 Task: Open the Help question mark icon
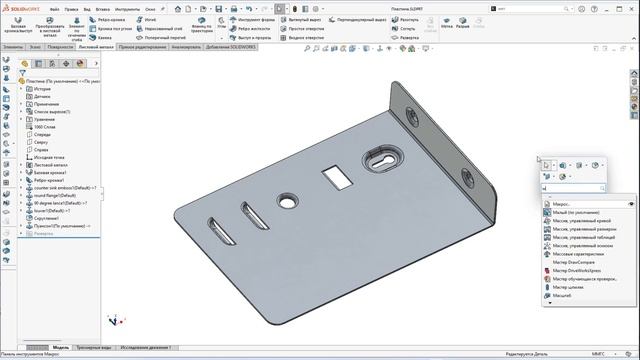coord(594,9)
